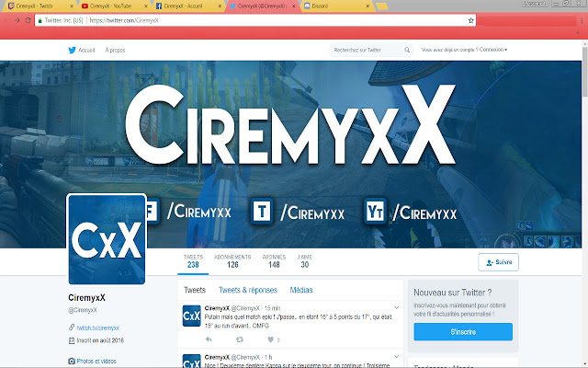588x368 pixels.
Task: Close the active Twitter tab
Action: coord(294,6)
